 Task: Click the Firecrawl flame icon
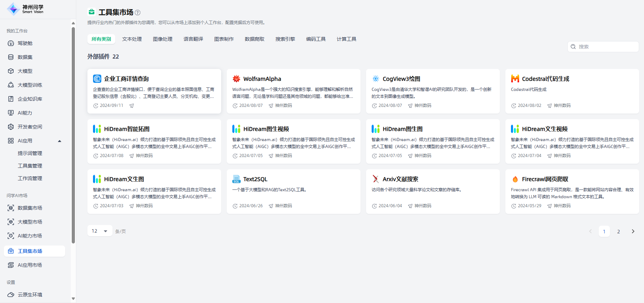[515, 179]
